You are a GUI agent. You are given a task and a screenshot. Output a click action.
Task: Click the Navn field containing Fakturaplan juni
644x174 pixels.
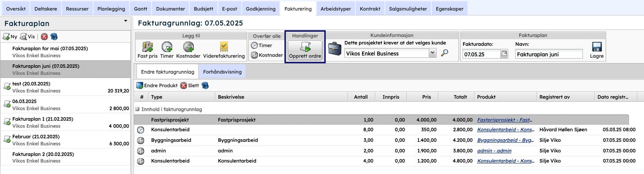coord(549,54)
